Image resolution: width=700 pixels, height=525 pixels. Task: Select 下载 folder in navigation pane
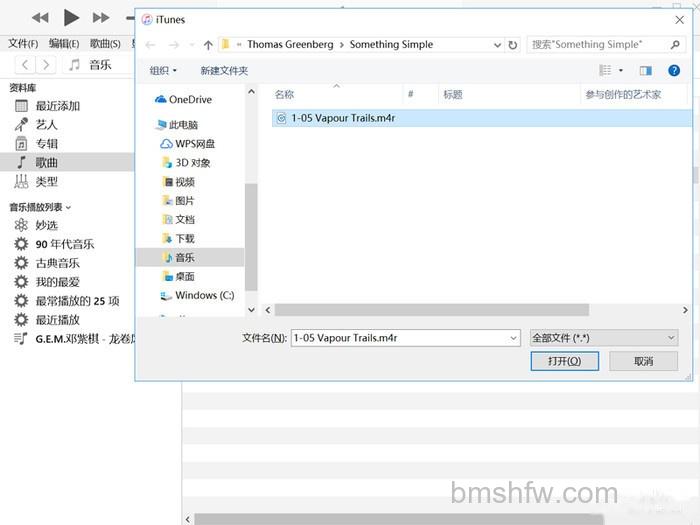[178, 238]
